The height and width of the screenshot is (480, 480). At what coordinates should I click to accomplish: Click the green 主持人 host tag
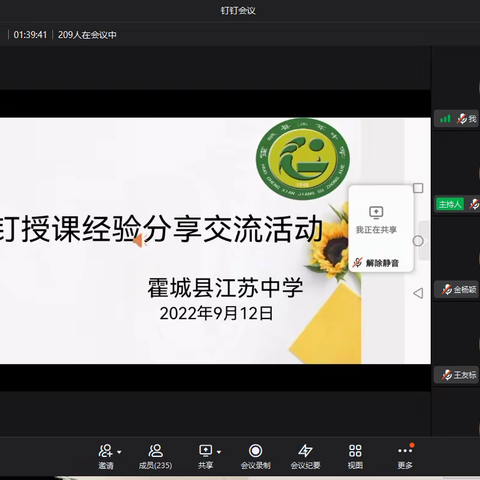pos(450,204)
